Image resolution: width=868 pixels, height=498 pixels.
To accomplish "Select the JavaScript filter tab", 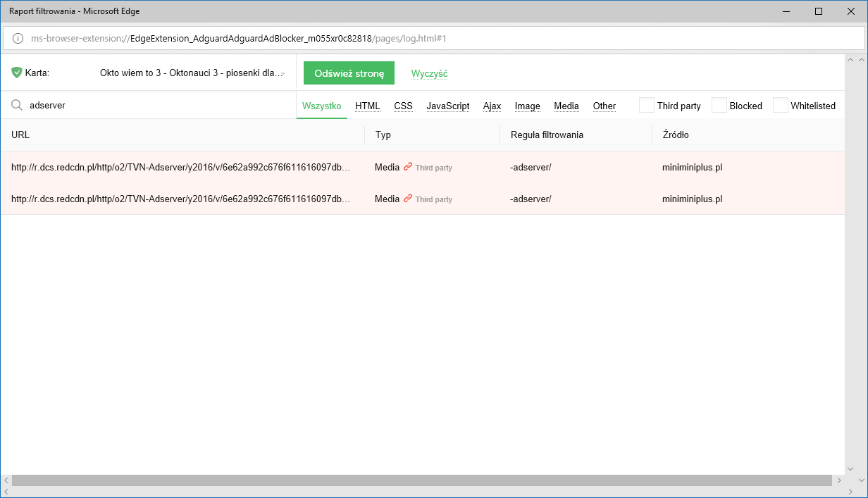I will [x=448, y=106].
